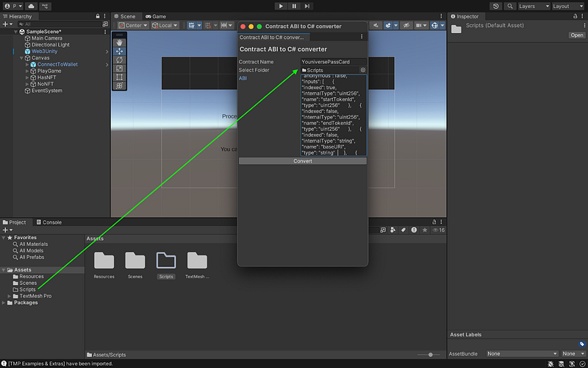Click the auto-generate lighting status bar icon
The width and height of the screenshot is (588, 368).
click(x=572, y=364)
